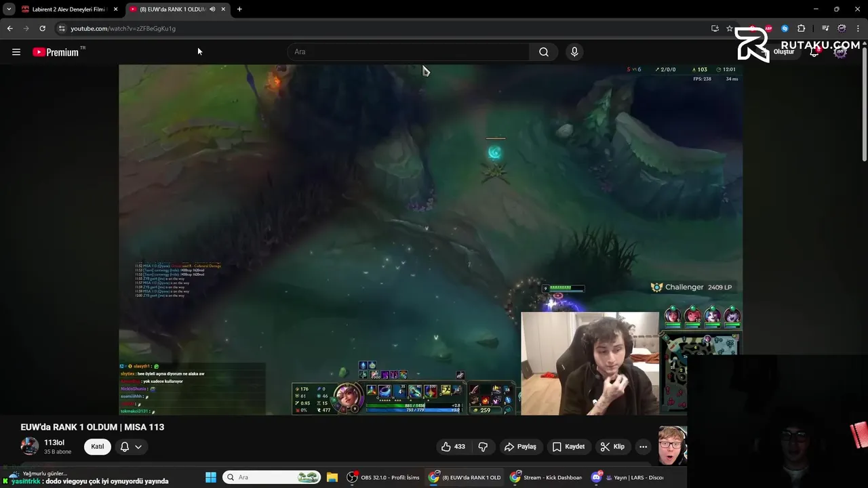The height and width of the screenshot is (488, 868).
Task: Open the install/cast icon in address bar
Action: [x=715, y=28]
